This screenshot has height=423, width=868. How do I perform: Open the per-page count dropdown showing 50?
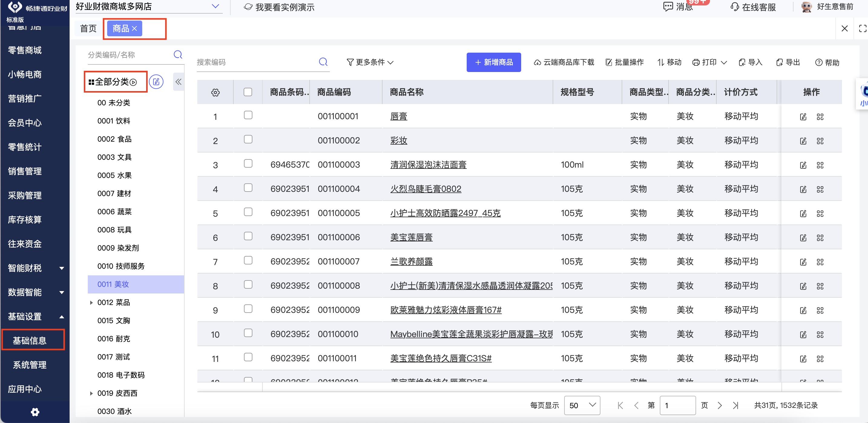[x=582, y=405]
